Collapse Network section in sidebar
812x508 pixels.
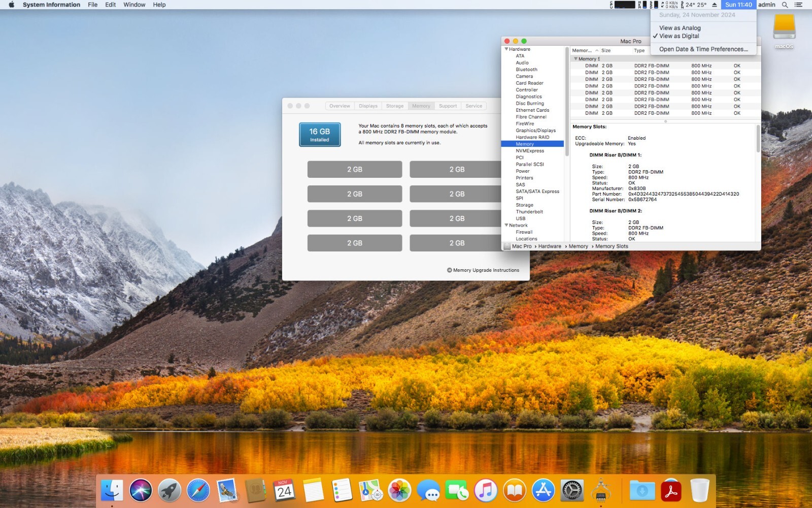coord(506,225)
